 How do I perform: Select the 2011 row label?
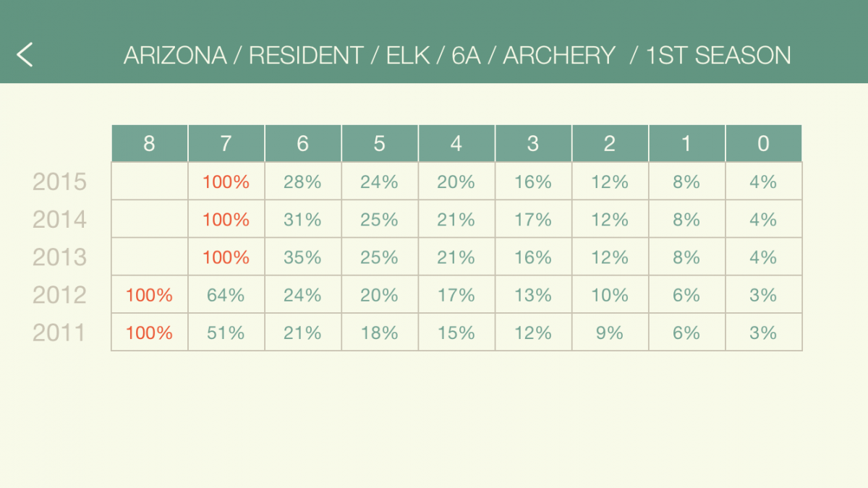(59, 333)
